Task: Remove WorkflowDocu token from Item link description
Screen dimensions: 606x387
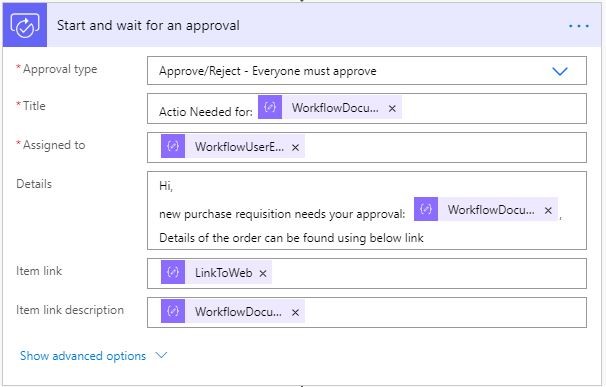Action: tap(295, 312)
